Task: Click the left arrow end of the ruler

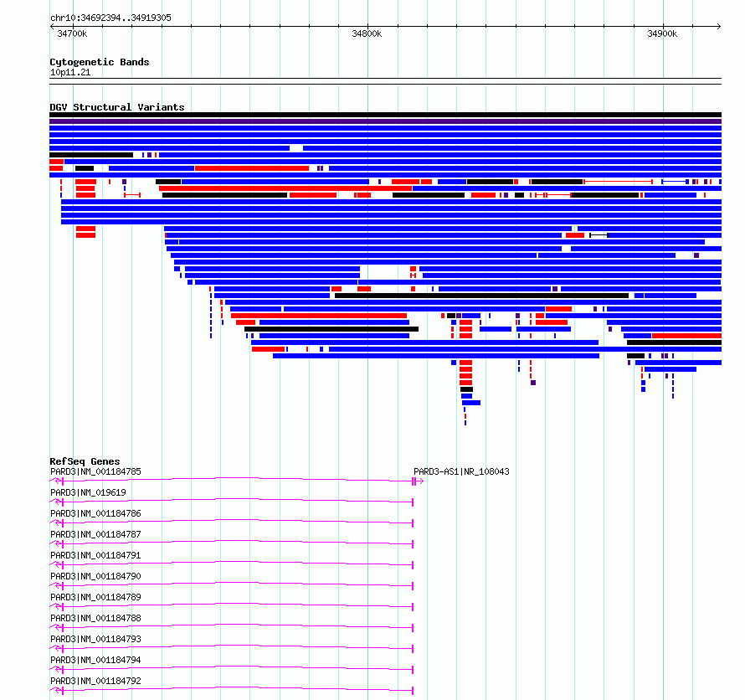Action: click(53, 27)
